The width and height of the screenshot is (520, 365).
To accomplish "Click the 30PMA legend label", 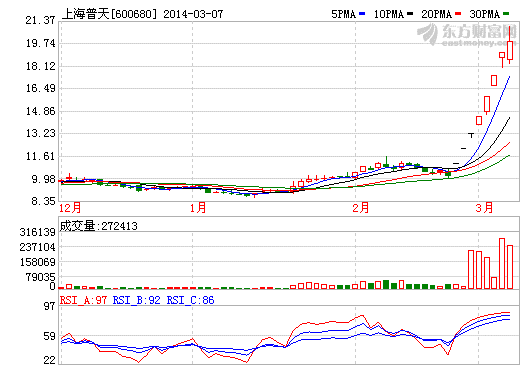I will [x=485, y=14].
